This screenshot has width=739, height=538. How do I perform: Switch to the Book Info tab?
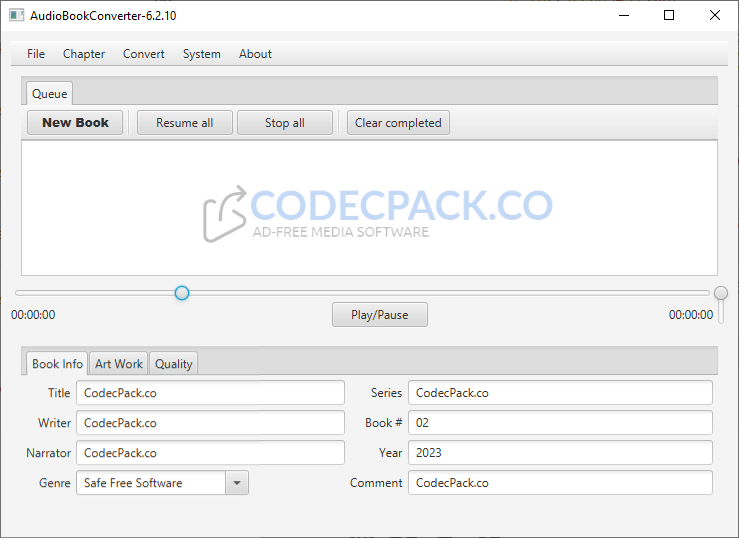tap(57, 364)
